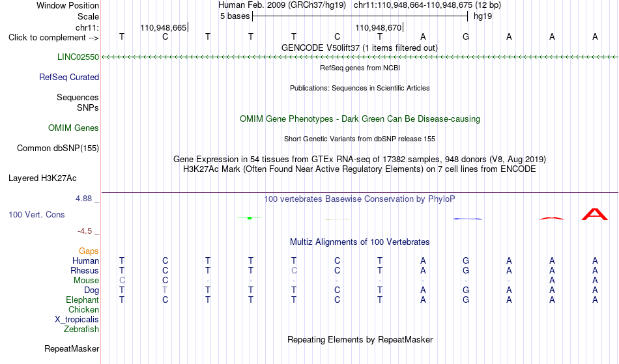Click the SNPs track label
This screenshot has height=364, width=619.
click(x=88, y=107)
